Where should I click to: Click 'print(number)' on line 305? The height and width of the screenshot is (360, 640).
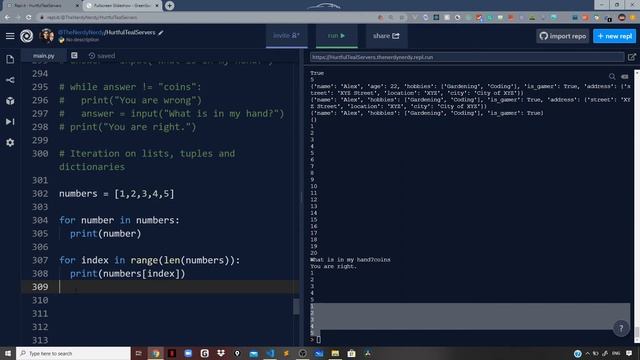[105, 233]
